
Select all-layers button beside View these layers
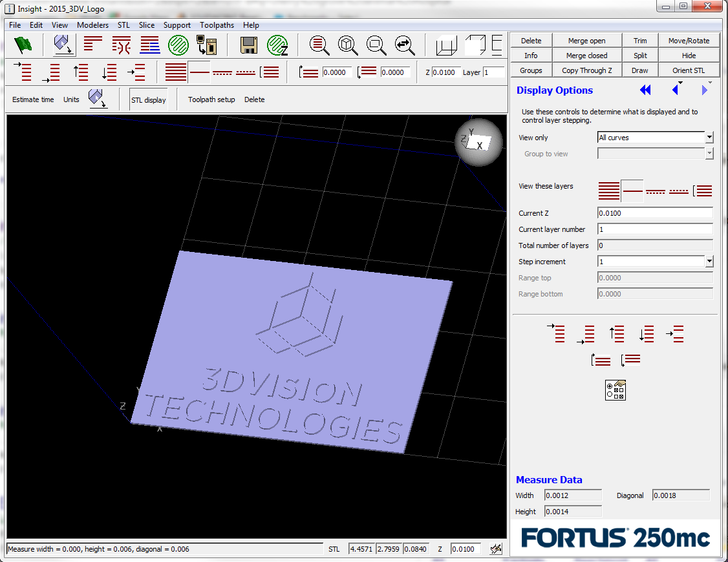point(608,191)
